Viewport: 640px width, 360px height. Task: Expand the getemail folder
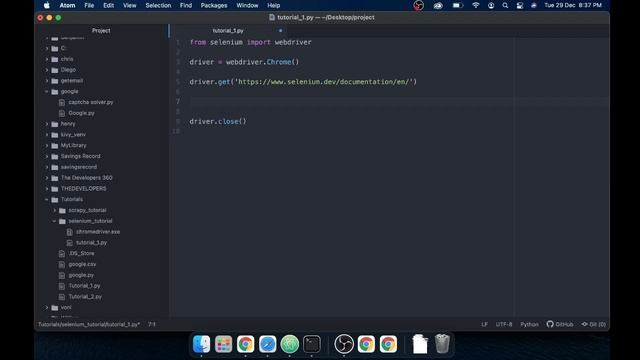[47, 81]
